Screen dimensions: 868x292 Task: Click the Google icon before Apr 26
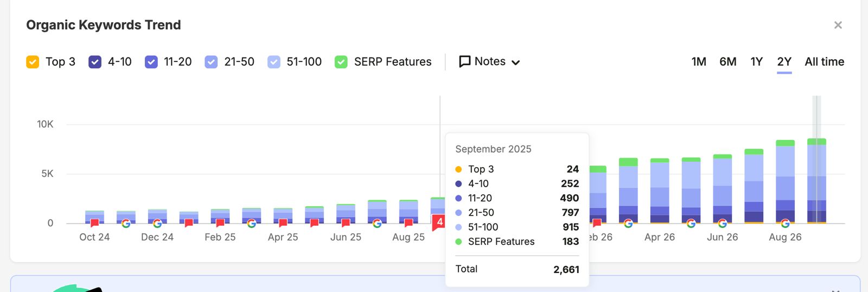click(628, 223)
